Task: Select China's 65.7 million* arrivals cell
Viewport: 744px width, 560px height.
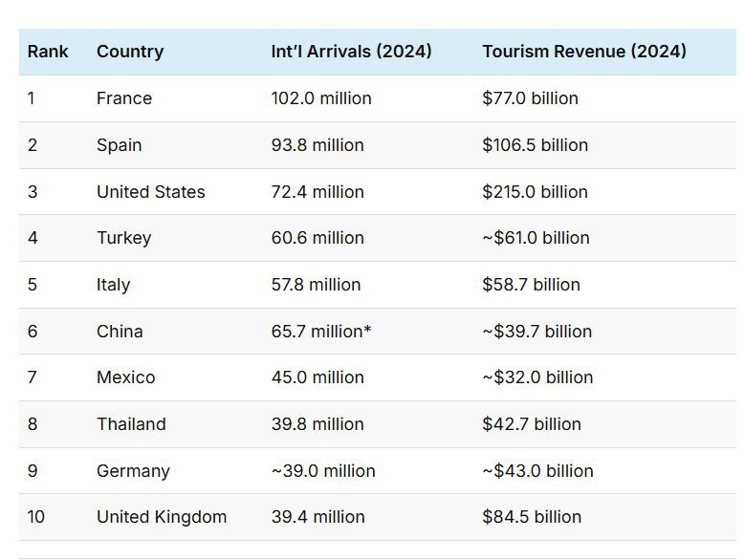Action: point(321,332)
